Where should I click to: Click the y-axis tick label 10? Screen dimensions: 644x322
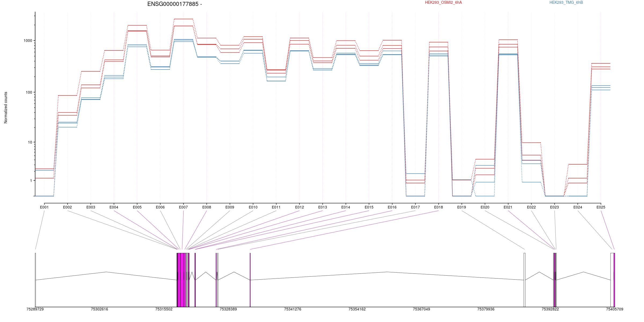30,142
